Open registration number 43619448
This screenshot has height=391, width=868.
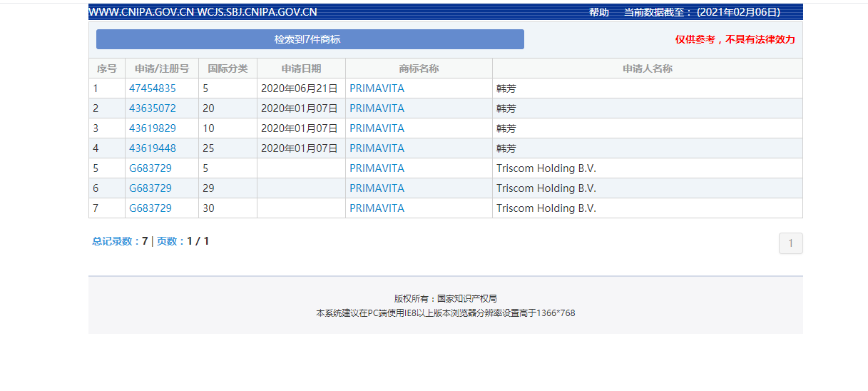click(x=152, y=148)
